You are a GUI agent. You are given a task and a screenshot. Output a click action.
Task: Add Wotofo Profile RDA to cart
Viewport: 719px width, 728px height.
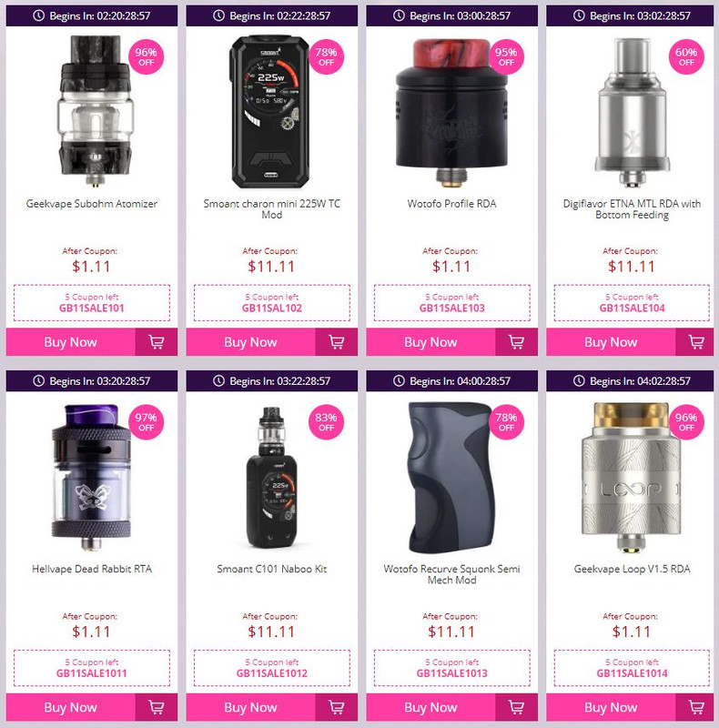516,342
